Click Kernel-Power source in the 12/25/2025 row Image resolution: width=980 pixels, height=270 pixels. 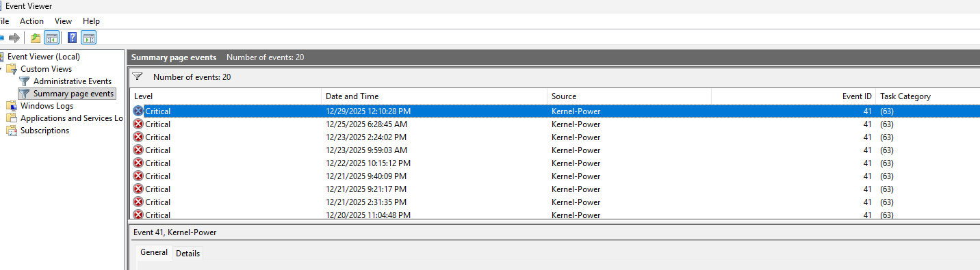click(x=576, y=124)
